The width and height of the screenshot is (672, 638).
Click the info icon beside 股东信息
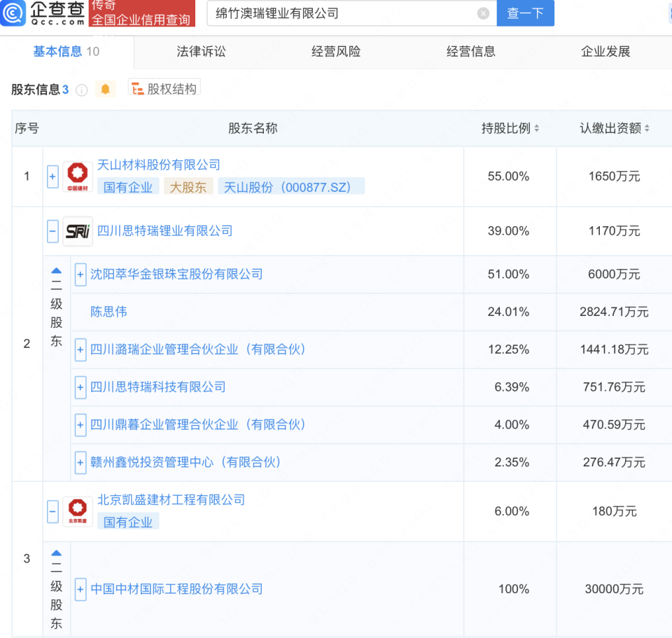point(81,90)
